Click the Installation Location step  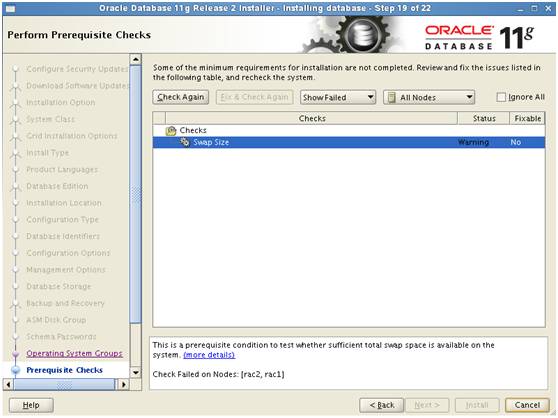[x=64, y=203]
